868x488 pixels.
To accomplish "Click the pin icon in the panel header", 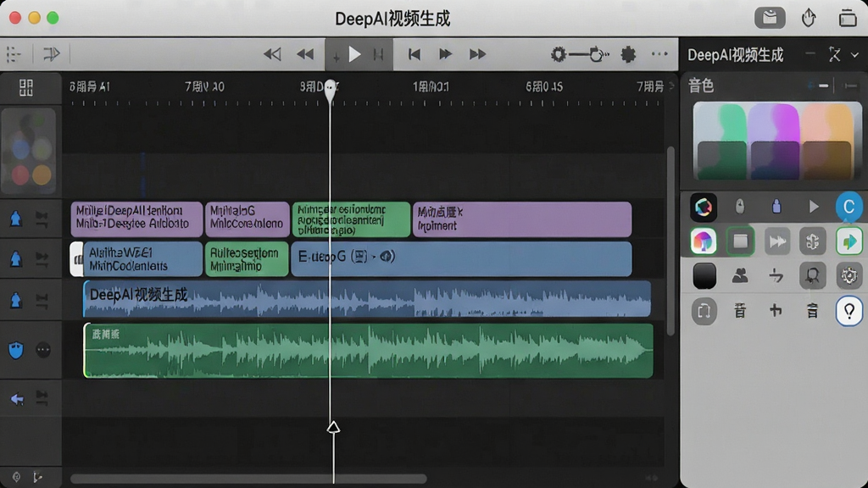I will click(x=835, y=54).
